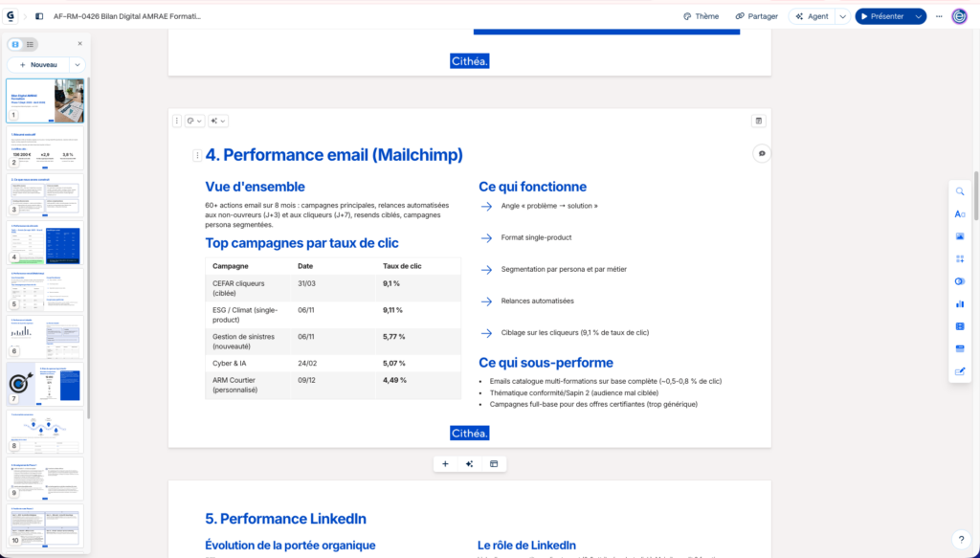
Task: Select slide thumbnail 9
Action: [45, 479]
